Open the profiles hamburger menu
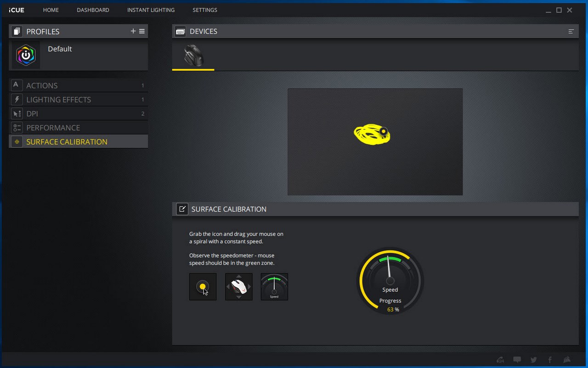This screenshot has width=588, height=368. click(x=142, y=31)
